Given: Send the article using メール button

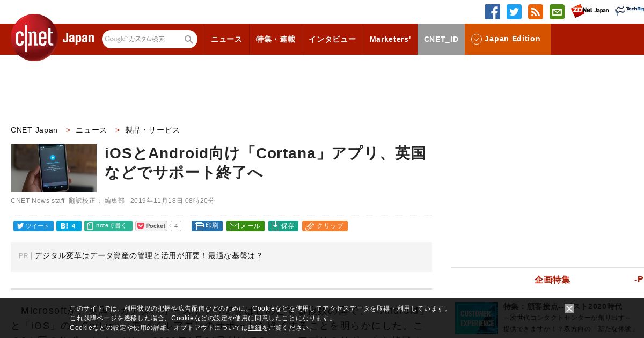Looking at the screenshot, I should click(x=245, y=226).
